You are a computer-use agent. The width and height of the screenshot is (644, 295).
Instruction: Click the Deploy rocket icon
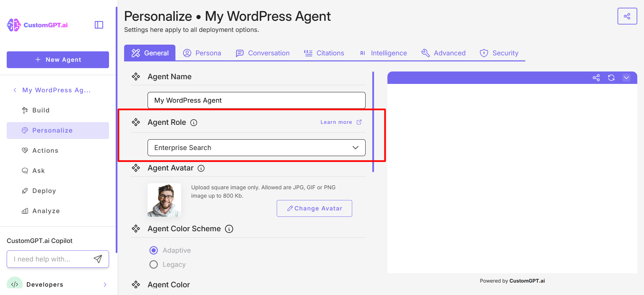25,191
